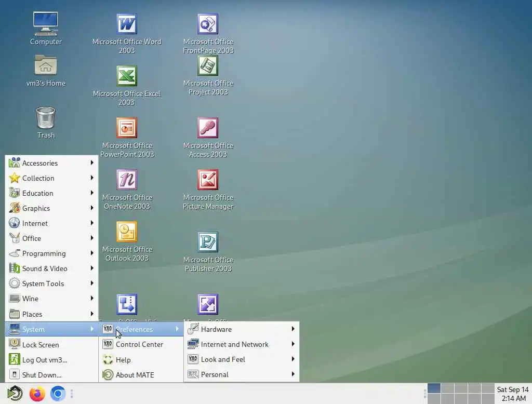Choose Log Out vm3... from the menu
Image resolution: width=532 pixels, height=404 pixels.
51,359
